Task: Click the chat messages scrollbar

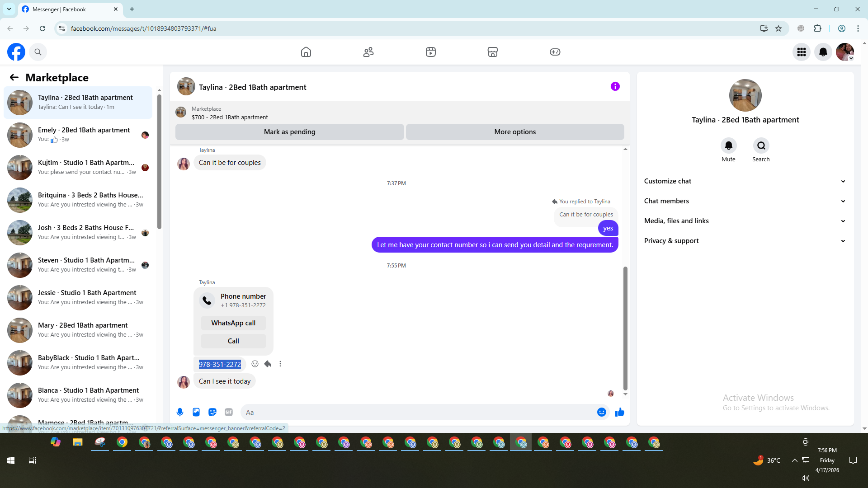Action: (x=625, y=328)
